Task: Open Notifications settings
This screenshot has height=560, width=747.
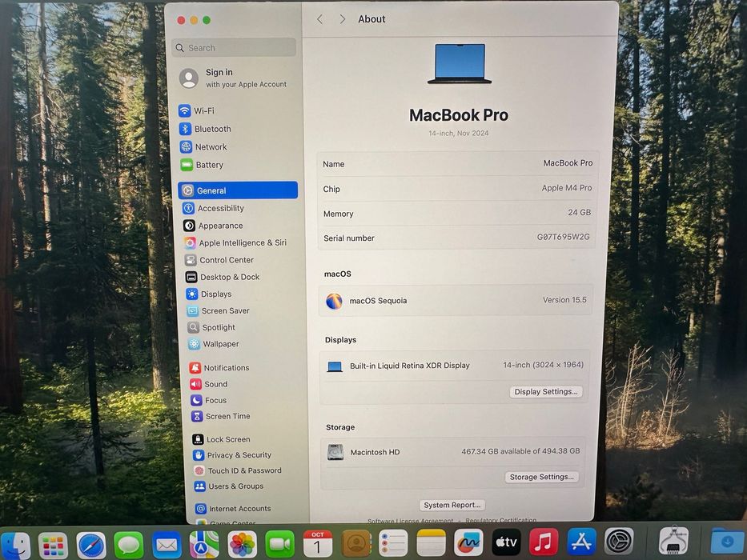Action: point(219,368)
